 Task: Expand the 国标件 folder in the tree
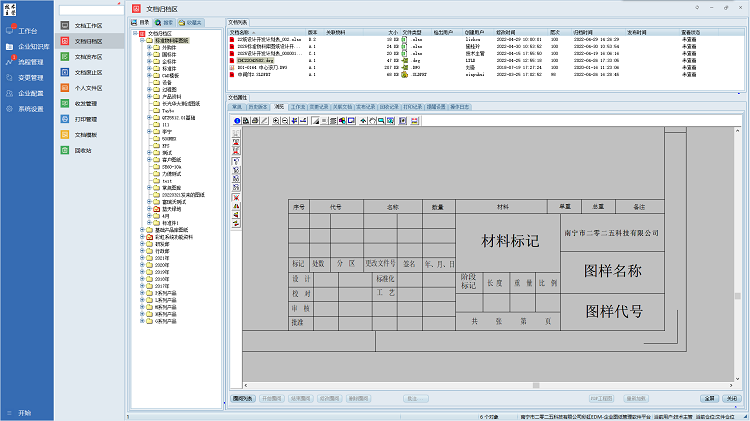tap(149, 55)
